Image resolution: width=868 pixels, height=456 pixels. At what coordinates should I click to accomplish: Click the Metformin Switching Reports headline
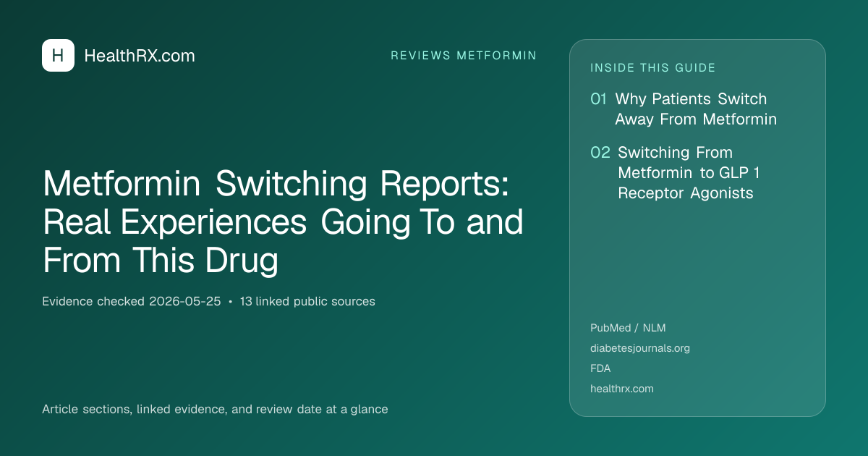click(283, 222)
